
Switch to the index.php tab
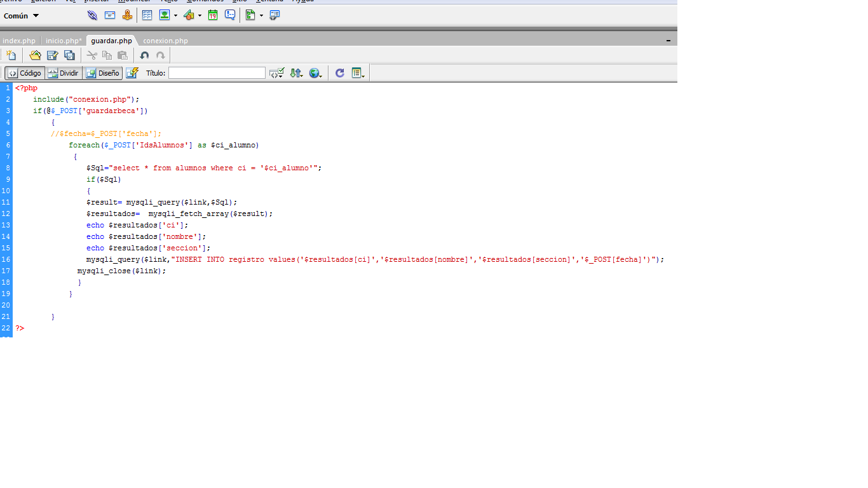[19, 41]
